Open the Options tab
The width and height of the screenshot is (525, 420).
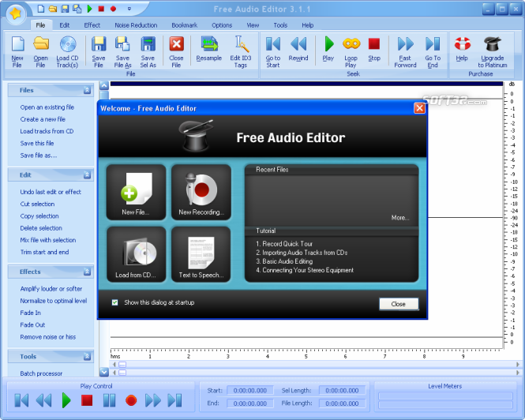(222, 25)
